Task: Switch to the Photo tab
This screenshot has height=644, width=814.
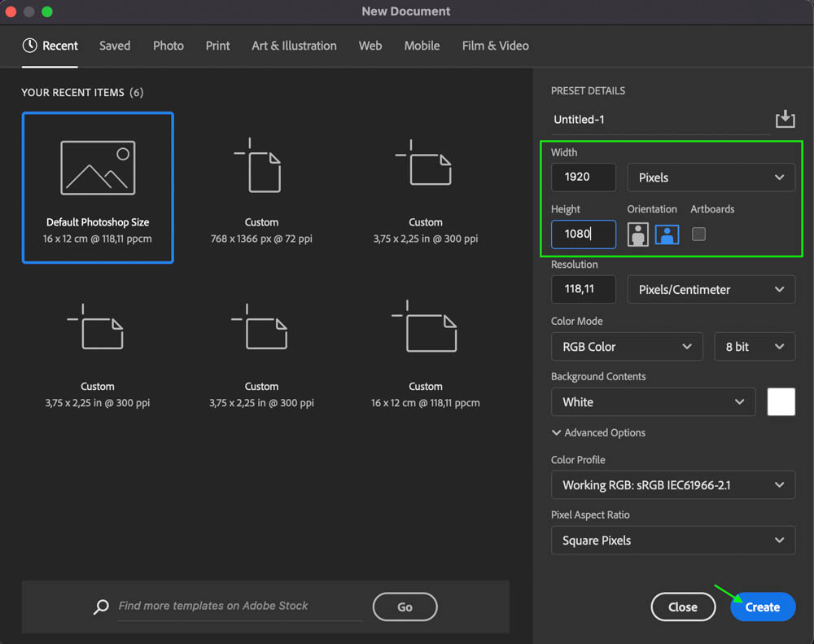Action: coord(168,46)
